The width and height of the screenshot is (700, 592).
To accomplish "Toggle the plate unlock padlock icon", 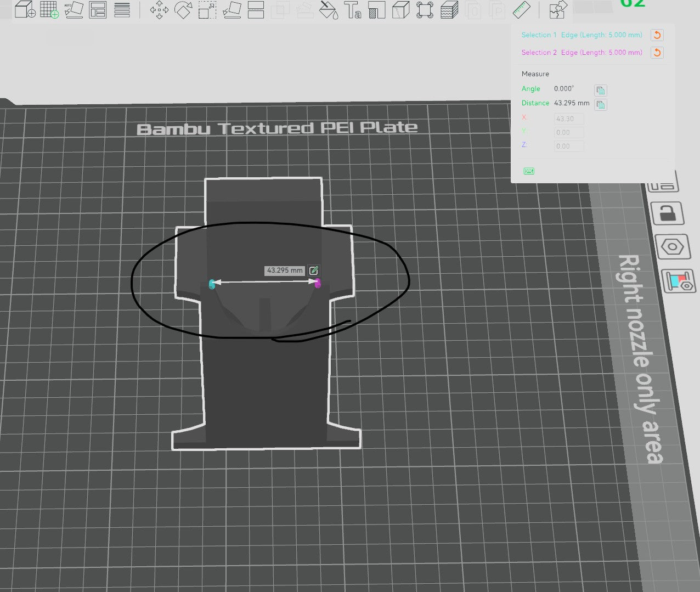I will pyautogui.click(x=668, y=214).
